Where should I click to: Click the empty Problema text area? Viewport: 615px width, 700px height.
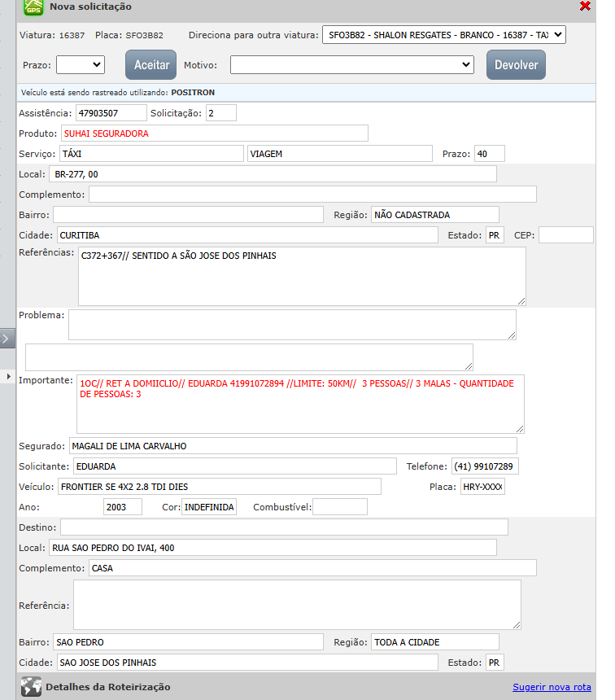click(x=292, y=324)
